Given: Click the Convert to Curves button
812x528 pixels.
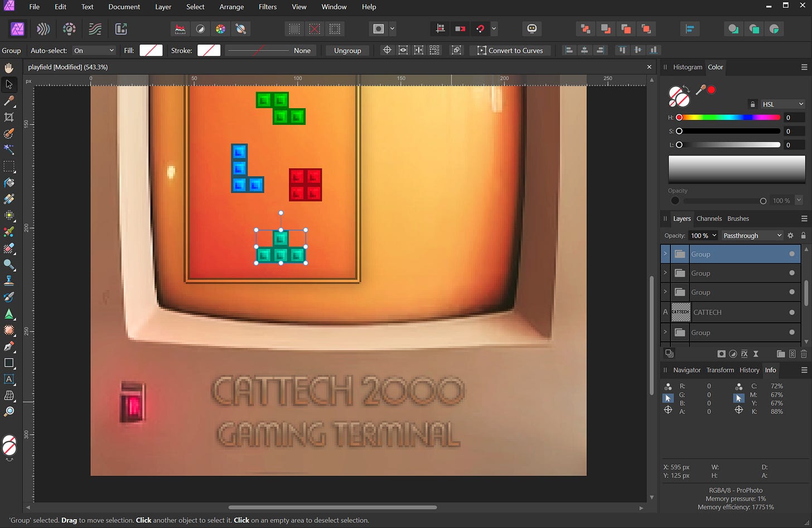Looking at the screenshot, I should 510,51.
